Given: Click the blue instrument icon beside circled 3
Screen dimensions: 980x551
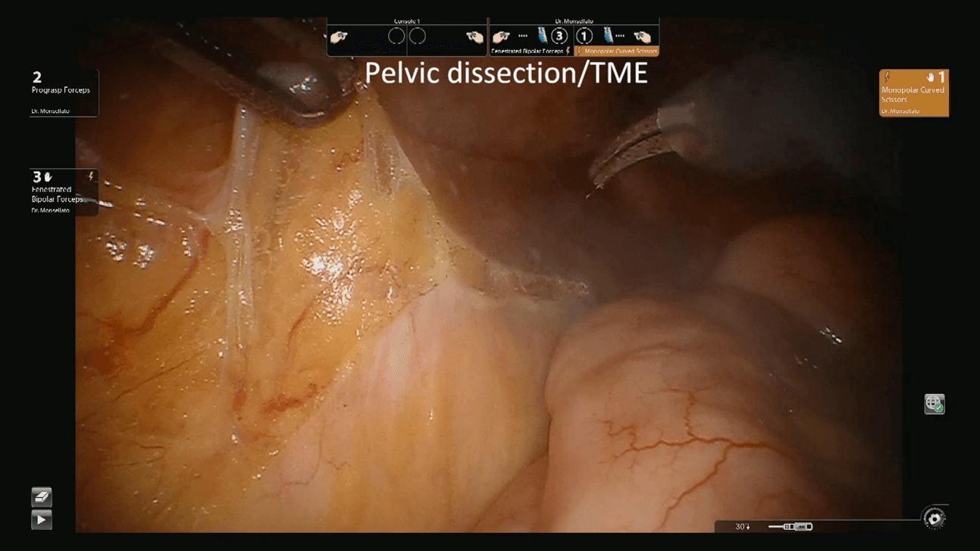Looking at the screenshot, I should coord(543,35).
